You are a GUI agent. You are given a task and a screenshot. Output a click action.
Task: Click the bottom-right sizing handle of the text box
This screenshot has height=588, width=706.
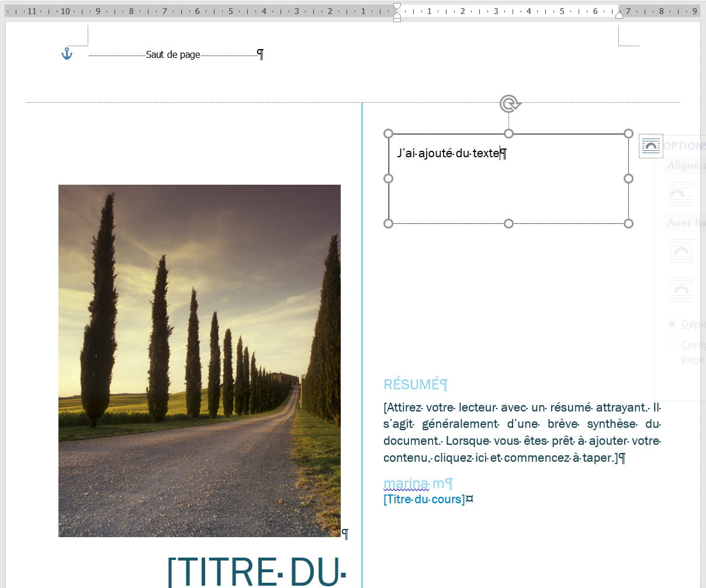628,223
